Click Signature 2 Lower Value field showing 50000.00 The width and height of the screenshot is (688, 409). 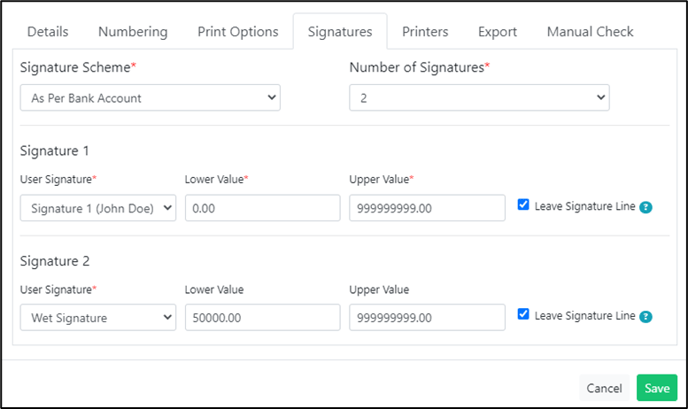point(262,317)
